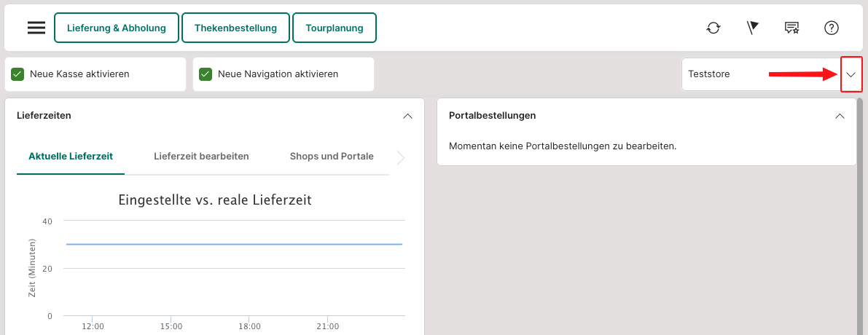Click the page's vertical scrollbar
Screen dimensions: 868x335
pos(861,218)
